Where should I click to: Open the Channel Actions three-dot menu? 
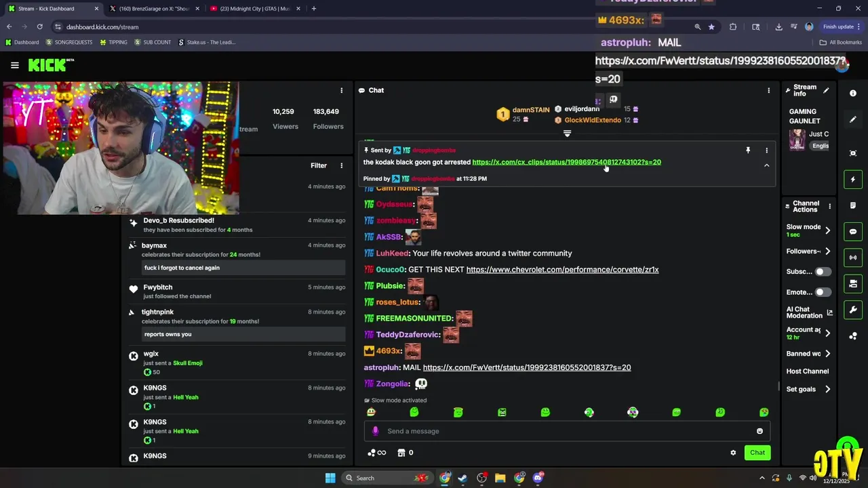tap(829, 206)
